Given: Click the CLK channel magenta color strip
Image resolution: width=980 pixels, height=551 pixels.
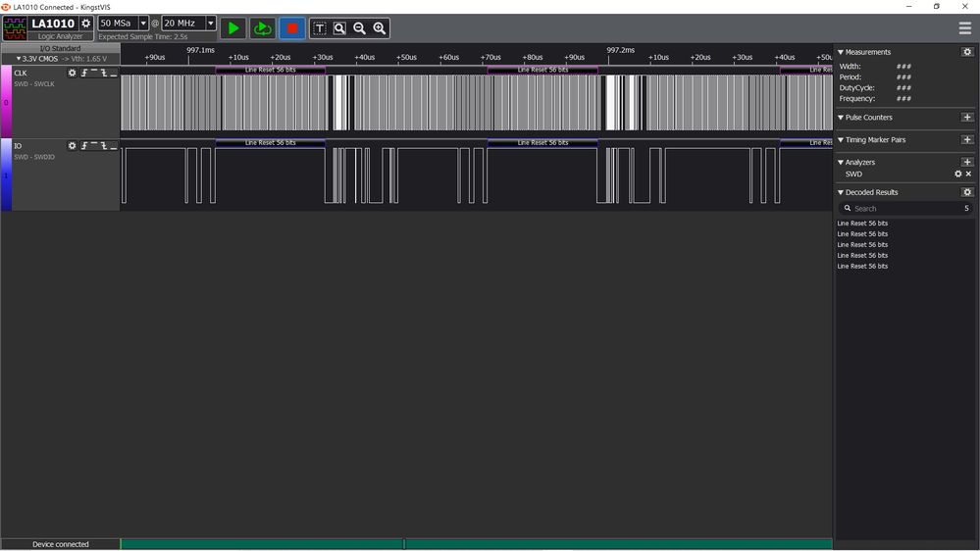Looking at the screenshot, I should [x=6, y=101].
